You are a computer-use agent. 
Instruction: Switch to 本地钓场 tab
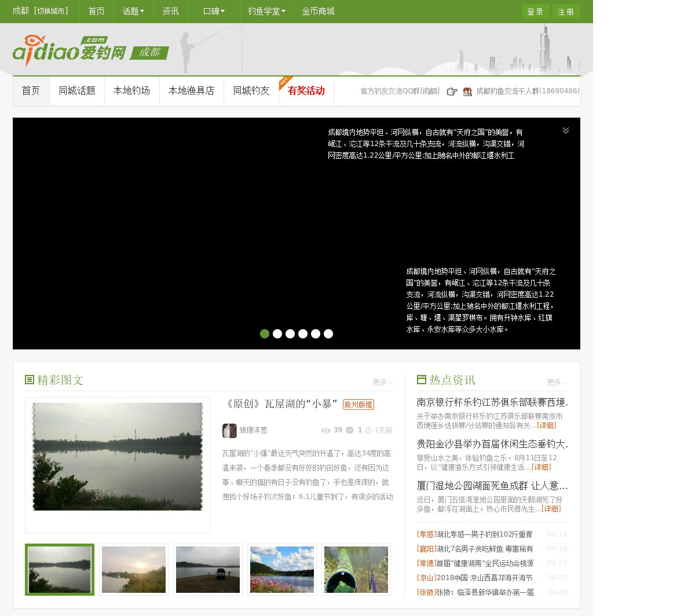(131, 90)
